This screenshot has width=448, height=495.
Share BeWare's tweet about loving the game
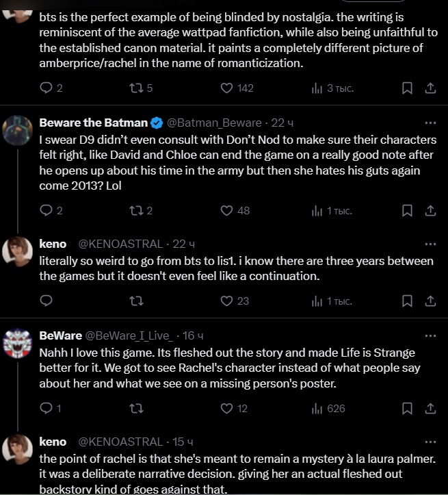(430, 409)
